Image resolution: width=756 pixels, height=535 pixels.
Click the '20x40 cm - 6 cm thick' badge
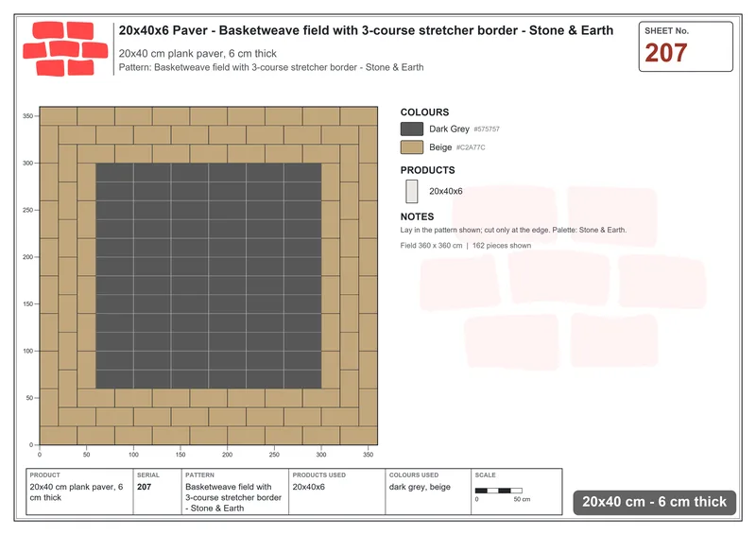pyautogui.click(x=654, y=502)
